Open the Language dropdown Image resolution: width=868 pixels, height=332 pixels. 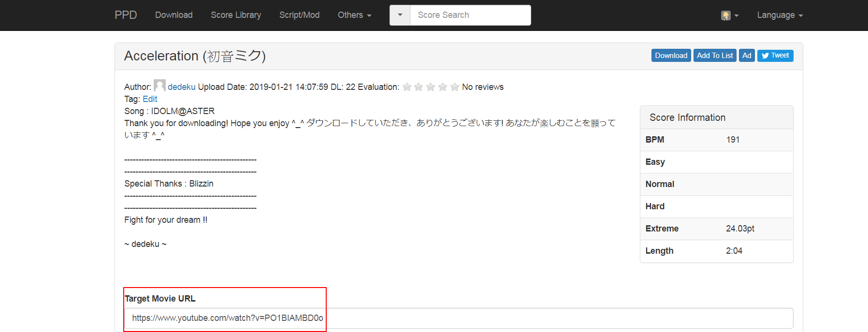coord(780,15)
